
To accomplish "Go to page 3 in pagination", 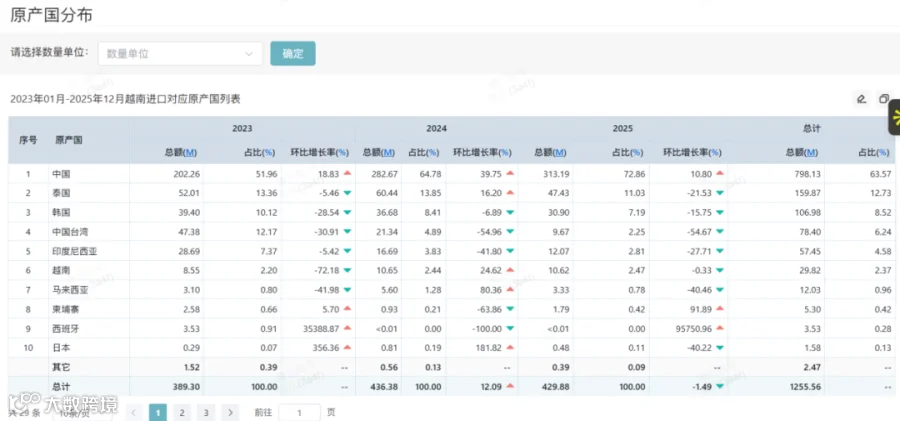I will coord(205,412).
